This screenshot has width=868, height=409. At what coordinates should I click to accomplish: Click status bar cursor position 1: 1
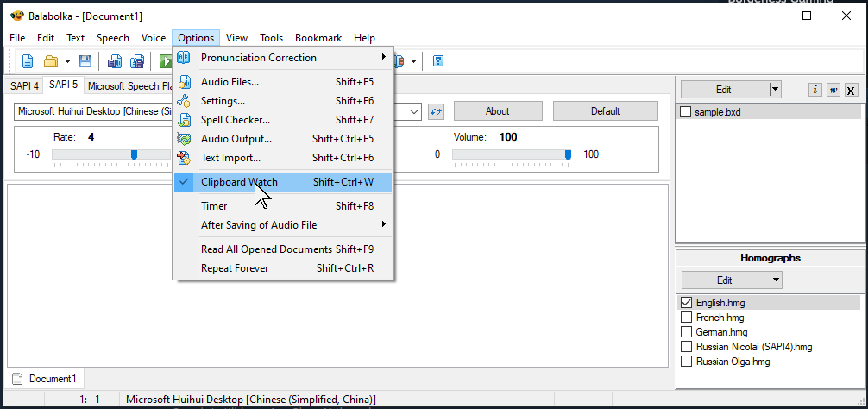[90, 399]
